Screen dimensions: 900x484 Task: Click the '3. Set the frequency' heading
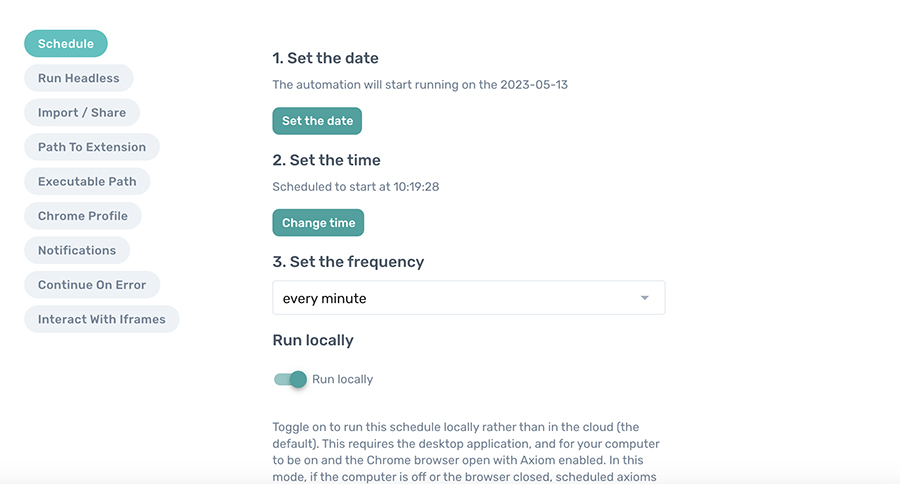[348, 262]
